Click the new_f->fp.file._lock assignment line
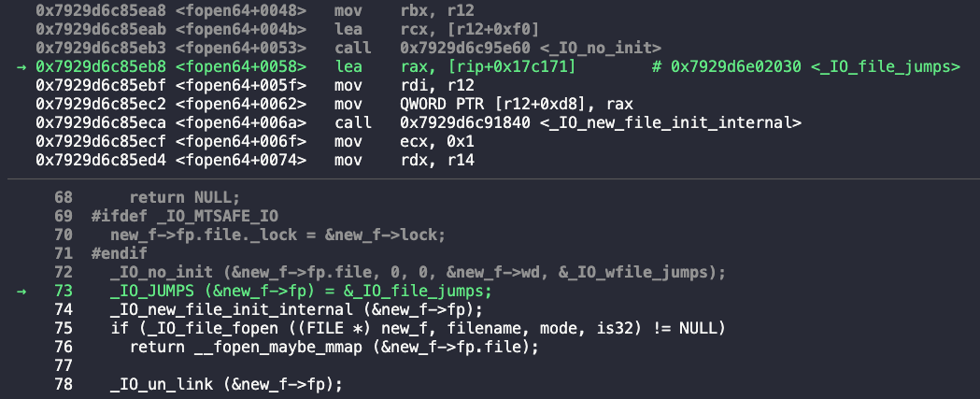 (278, 235)
